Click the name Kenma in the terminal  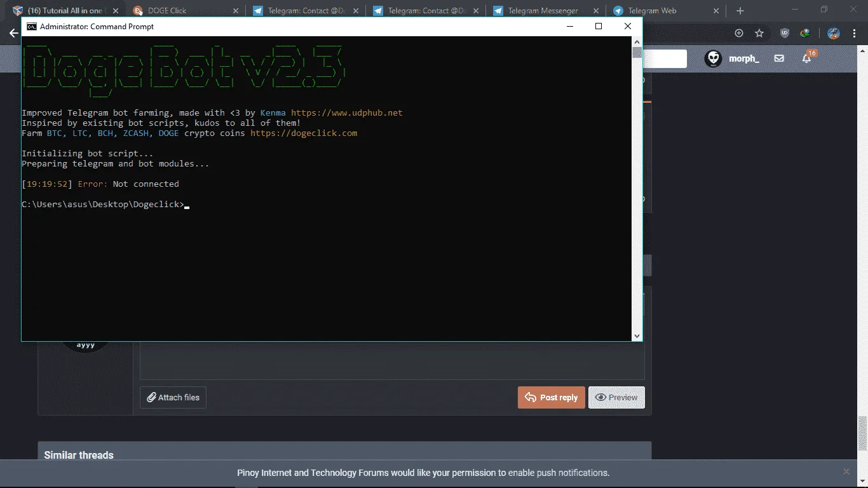(273, 113)
